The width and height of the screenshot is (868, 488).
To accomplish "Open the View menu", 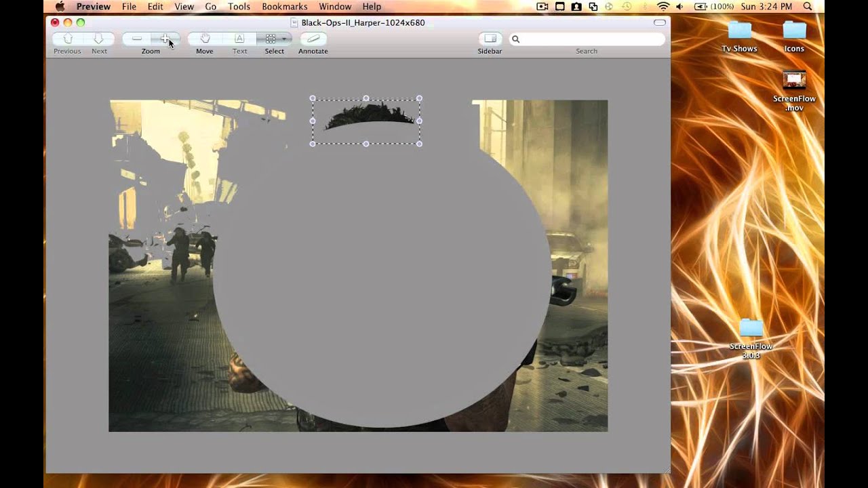I will click(x=184, y=6).
